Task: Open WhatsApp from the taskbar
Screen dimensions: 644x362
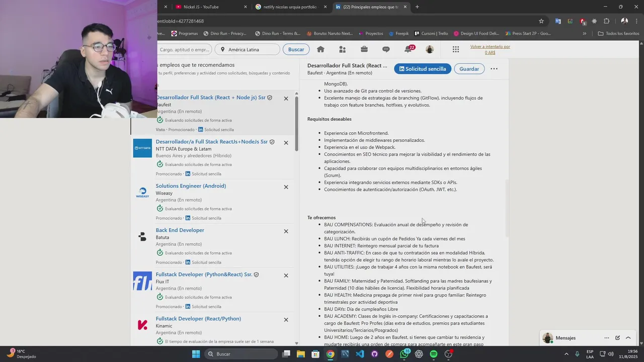Action: tap(404, 354)
